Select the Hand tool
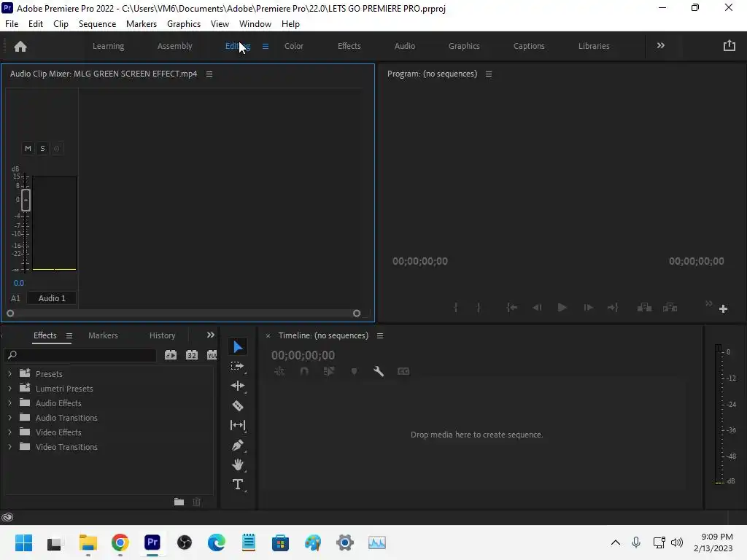Viewport: 747px width, 560px height. point(238,464)
